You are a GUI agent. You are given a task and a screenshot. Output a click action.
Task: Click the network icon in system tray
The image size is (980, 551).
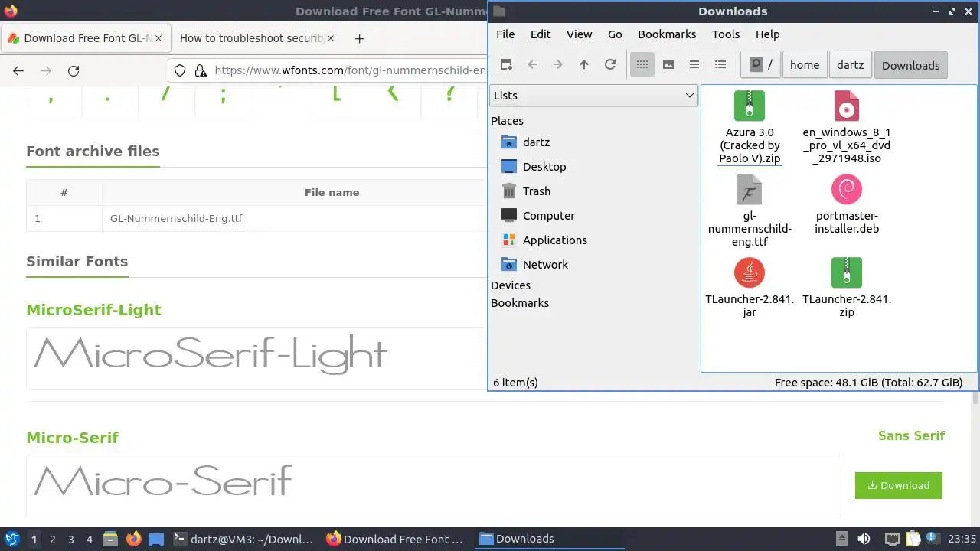(892, 539)
